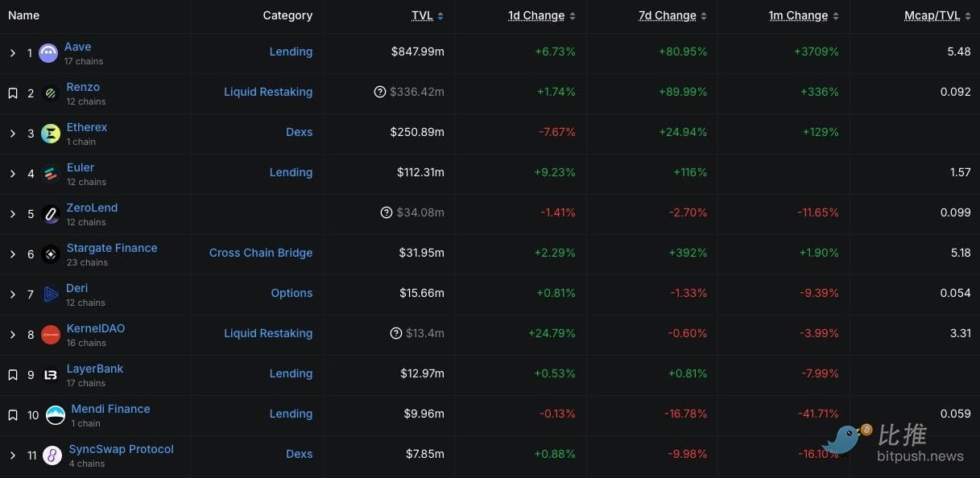Image resolution: width=980 pixels, height=478 pixels.
Task: Click the Deri protocol logo icon
Action: tap(51, 295)
